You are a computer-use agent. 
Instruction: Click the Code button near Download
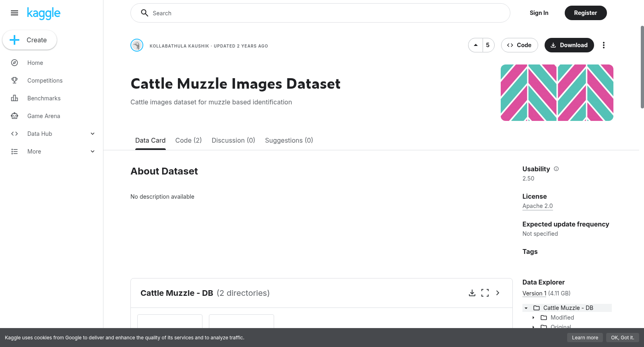(x=519, y=45)
